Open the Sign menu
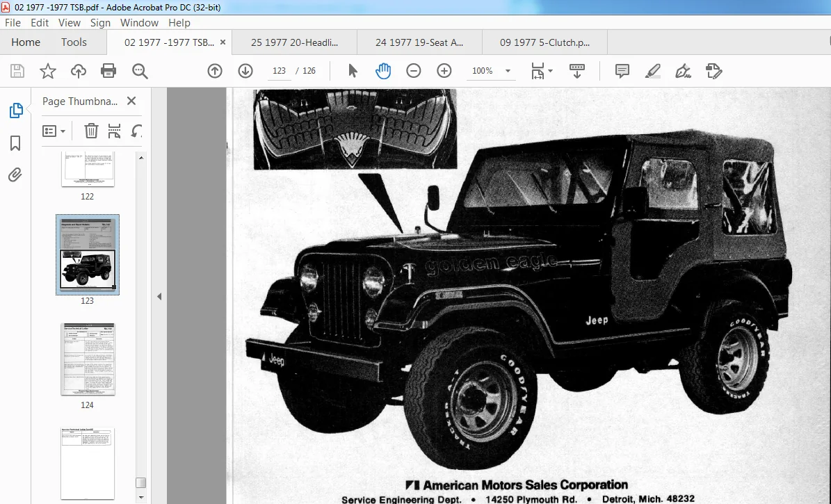This screenshot has height=504, width=831. coord(100,23)
